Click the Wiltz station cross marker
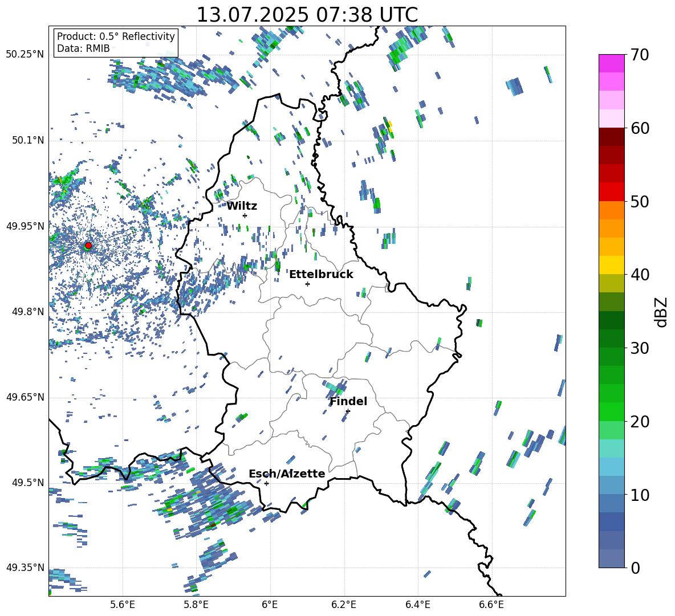The image size is (675, 616). 245,215
